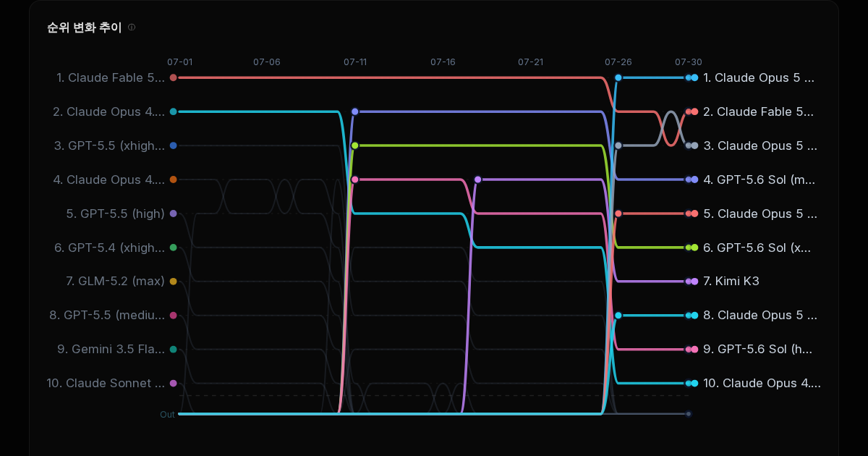Click the purple dot beside 5. GPT-5.5 (high)
This screenshot has width=868, height=456.
coord(173,214)
